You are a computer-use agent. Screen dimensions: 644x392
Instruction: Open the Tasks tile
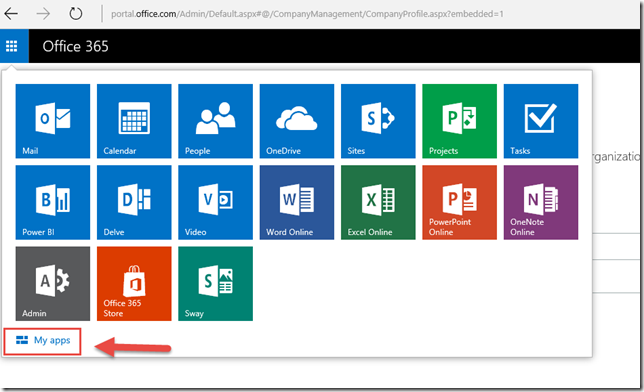(x=540, y=121)
